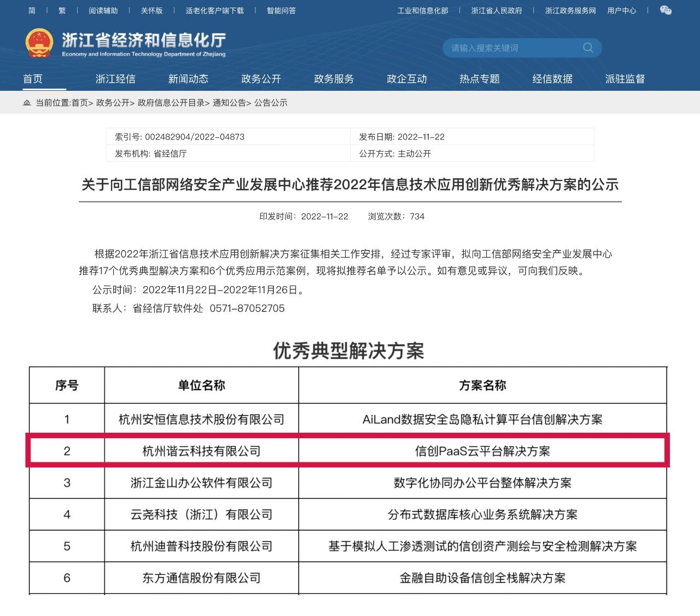The height and width of the screenshot is (616, 700).
Task: Click breadcrumb 公告公示 link
Action: [x=271, y=103]
